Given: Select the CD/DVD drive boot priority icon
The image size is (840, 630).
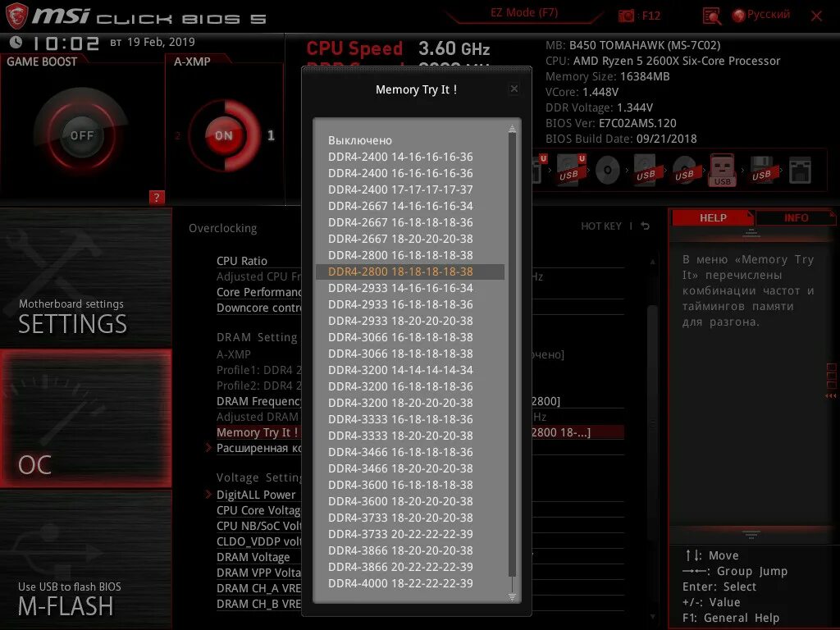Looking at the screenshot, I should coord(608,171).
